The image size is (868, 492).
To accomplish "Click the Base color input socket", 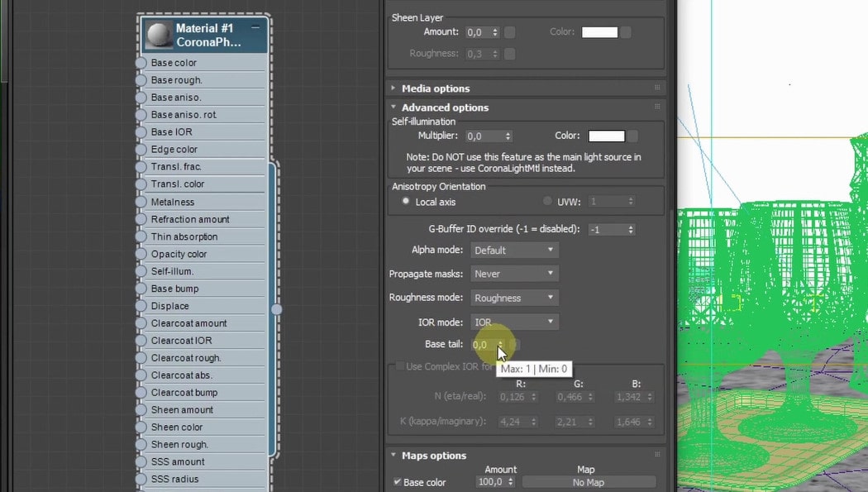I will tap(141, 63).
